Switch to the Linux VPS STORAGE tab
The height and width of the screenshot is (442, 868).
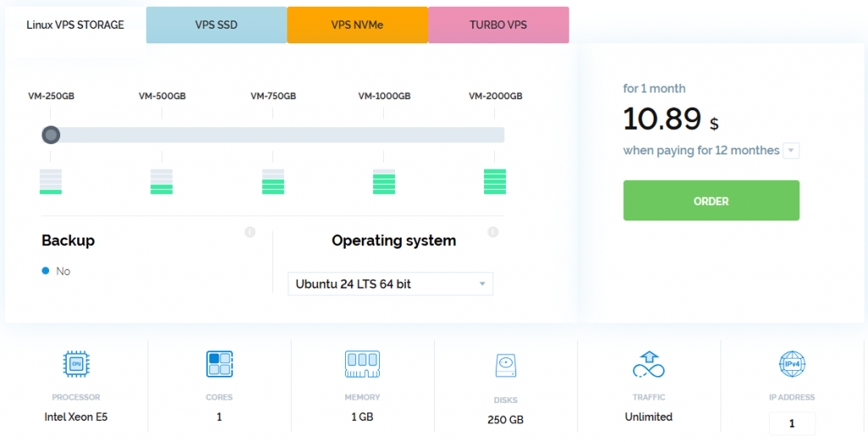75,25
